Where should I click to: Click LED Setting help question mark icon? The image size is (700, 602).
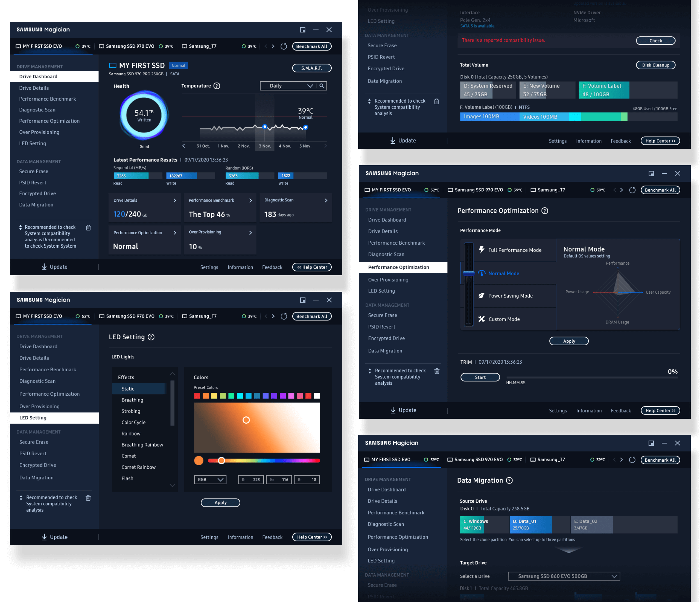coord(151,337)
